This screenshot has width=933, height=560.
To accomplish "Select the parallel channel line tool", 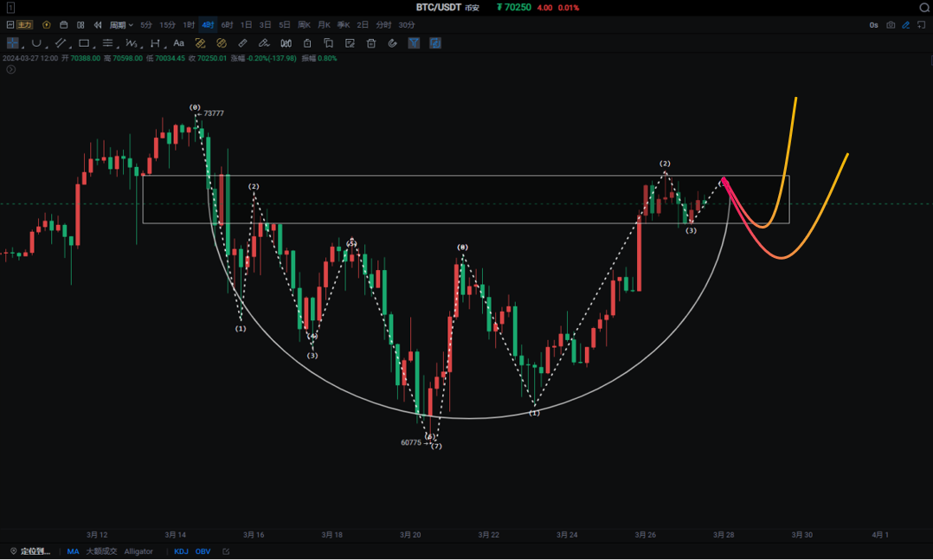I will 61,42.
